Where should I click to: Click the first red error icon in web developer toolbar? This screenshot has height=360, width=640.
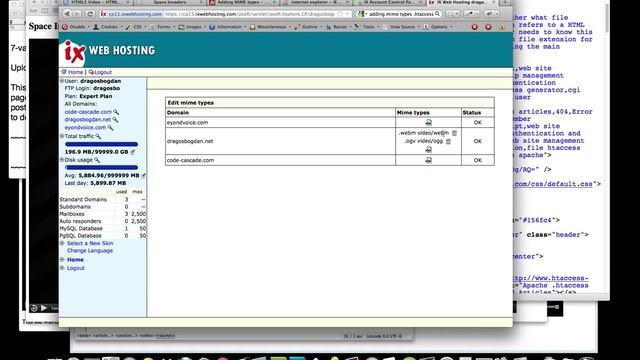474,27
